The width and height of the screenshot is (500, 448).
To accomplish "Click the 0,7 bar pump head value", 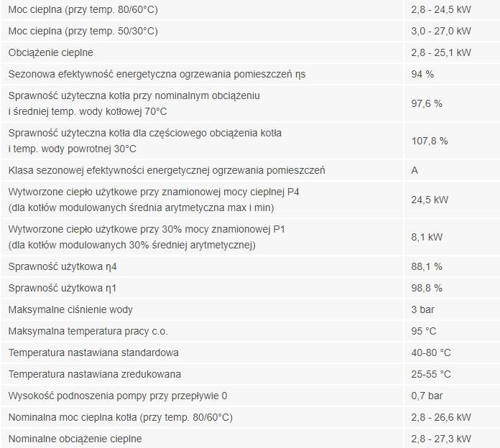I will tap(427, 396).
